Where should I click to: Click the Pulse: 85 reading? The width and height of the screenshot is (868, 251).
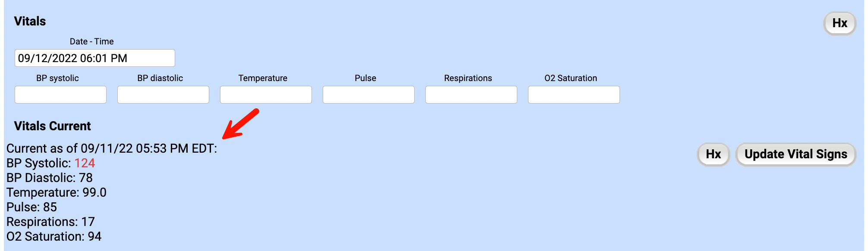tap(31, 207)
